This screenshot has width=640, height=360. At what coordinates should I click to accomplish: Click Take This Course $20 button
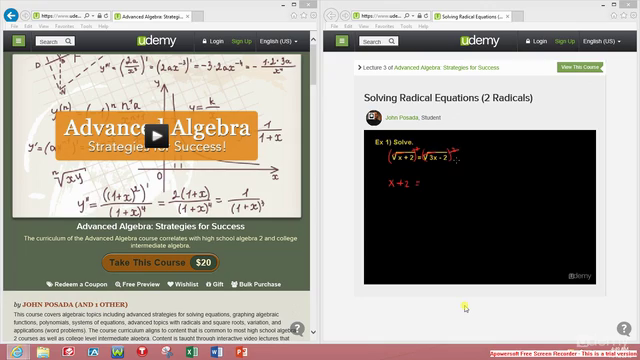click(x=160, y=262)
